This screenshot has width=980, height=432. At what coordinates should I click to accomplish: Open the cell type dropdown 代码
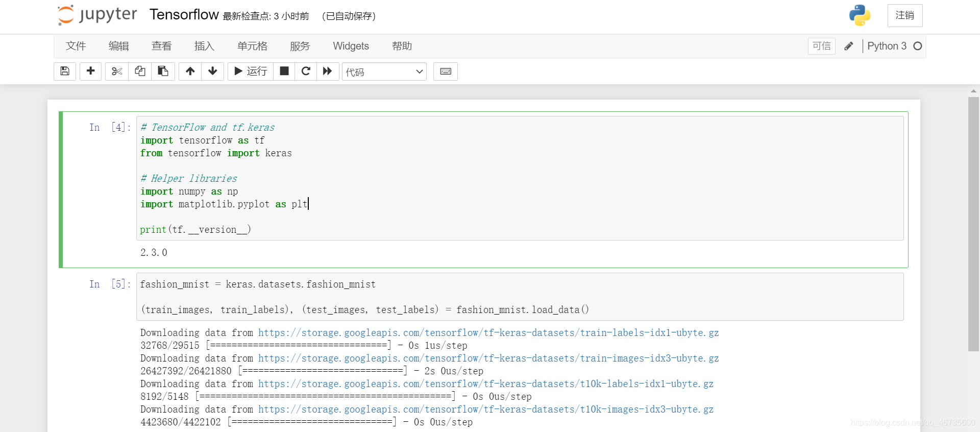[x=384, y=72]
